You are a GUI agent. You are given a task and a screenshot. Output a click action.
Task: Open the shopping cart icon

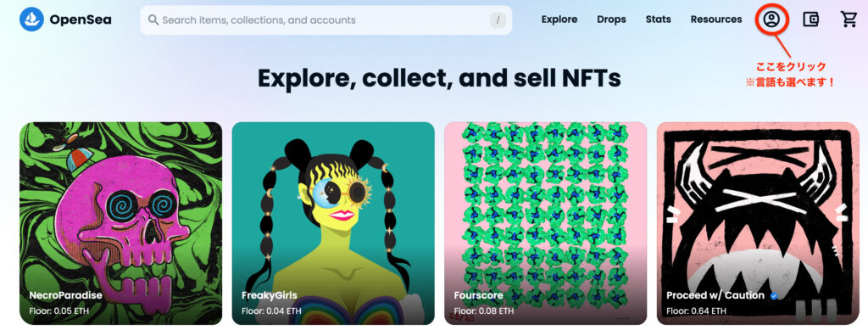point(849,20)
